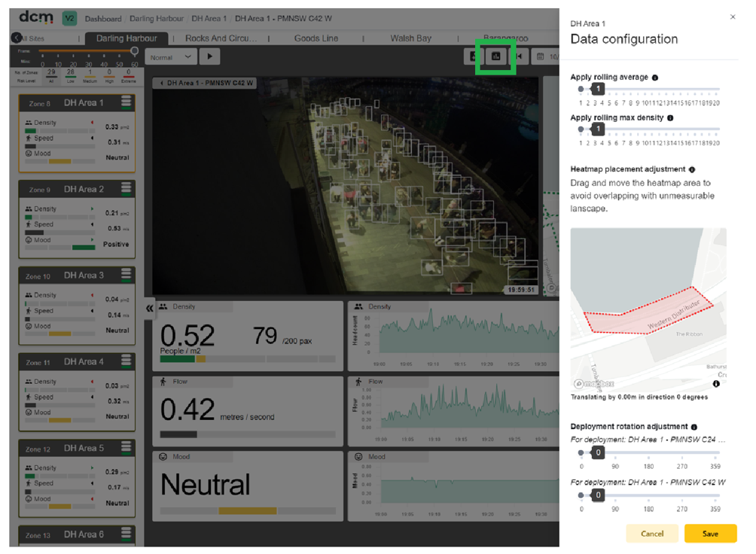Open the calendar date picker icon
Image resolution: width=756 pixels, height=554 pixels.
[x=541, y=56]
